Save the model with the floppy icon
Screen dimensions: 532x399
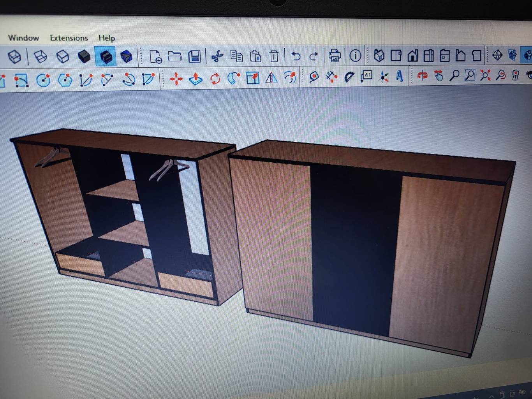[194, 56]
